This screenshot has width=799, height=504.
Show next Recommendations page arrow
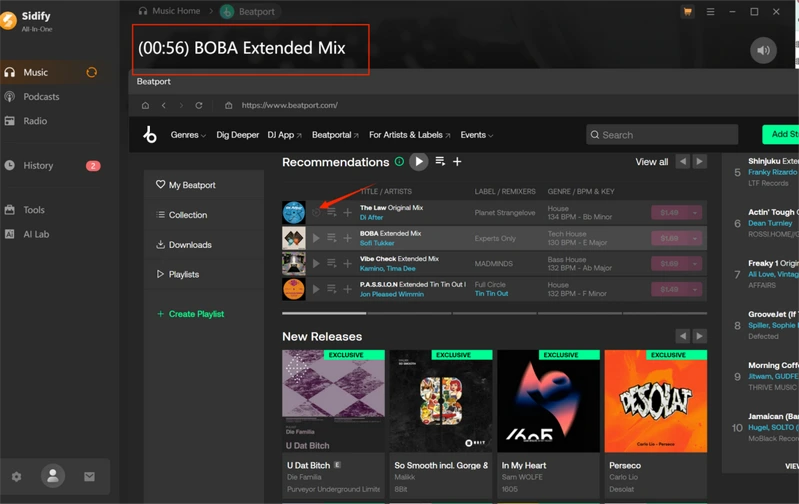tap(699, 162)
